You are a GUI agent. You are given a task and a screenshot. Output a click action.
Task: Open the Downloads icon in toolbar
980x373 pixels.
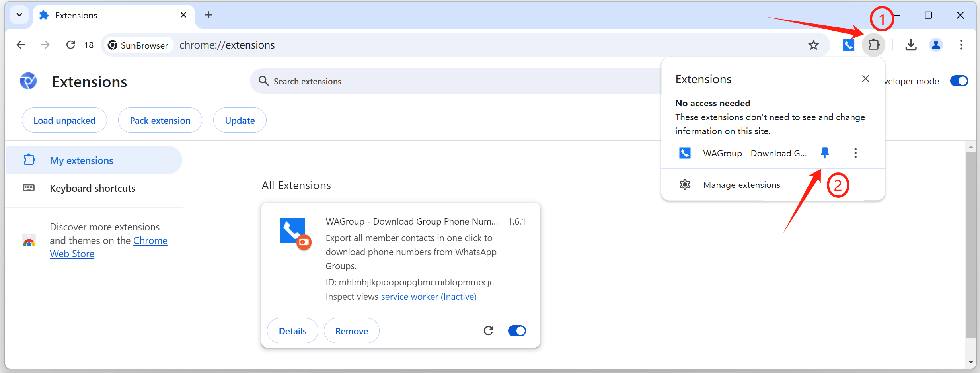tap(911, 45)
